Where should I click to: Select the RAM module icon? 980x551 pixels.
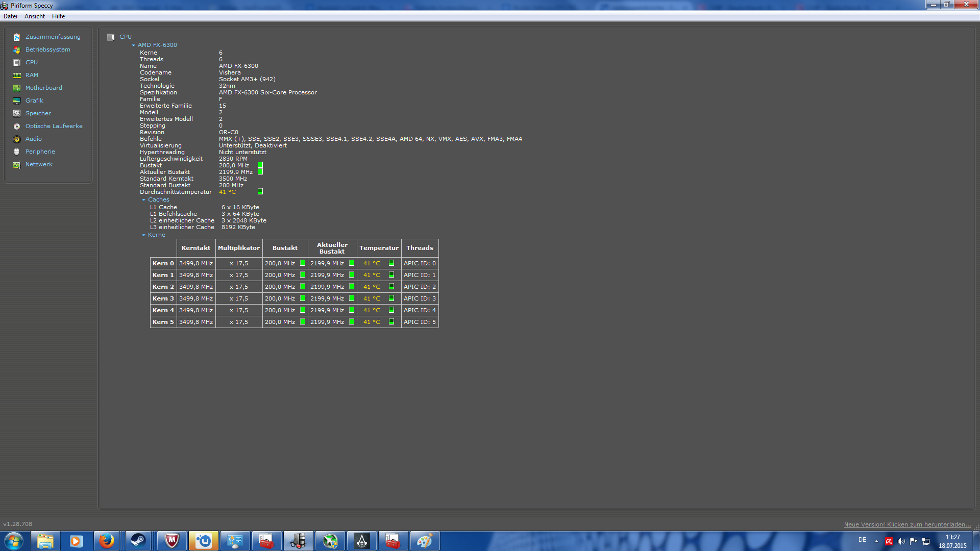click(x=17, y=75)
